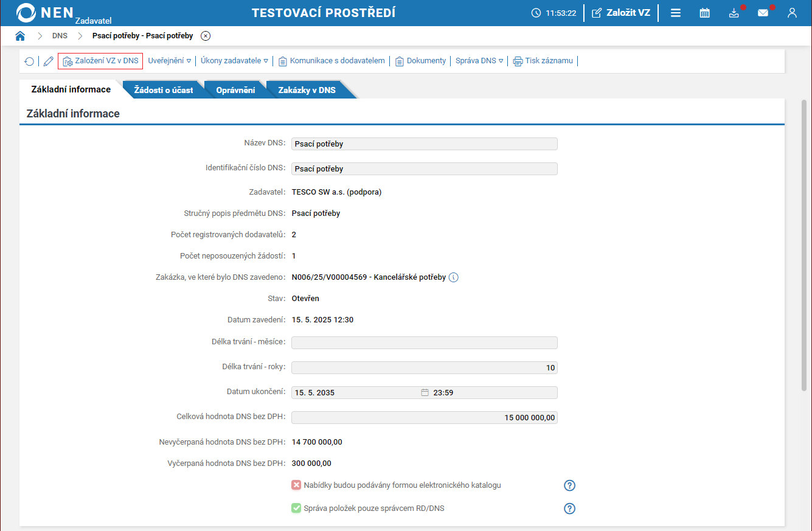Open the downloads icon in header
Screen dimensions: 812x531
[734, 13]
